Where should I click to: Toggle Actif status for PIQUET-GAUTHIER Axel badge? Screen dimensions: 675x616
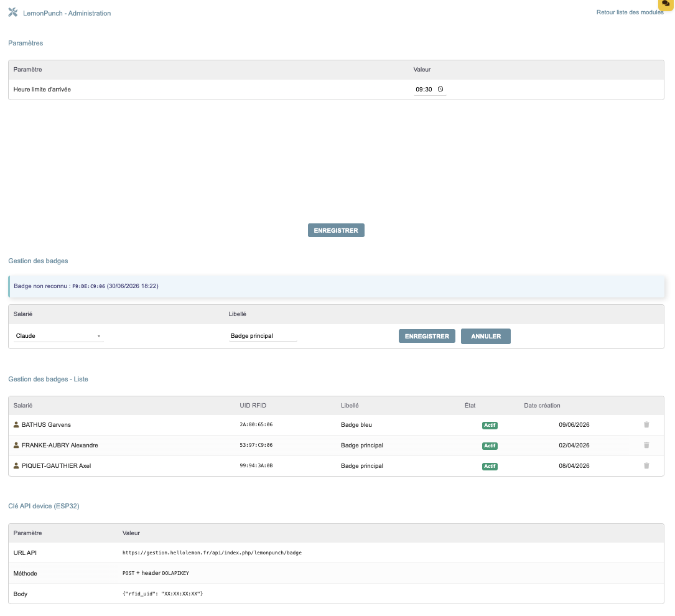tap(490, 467)
